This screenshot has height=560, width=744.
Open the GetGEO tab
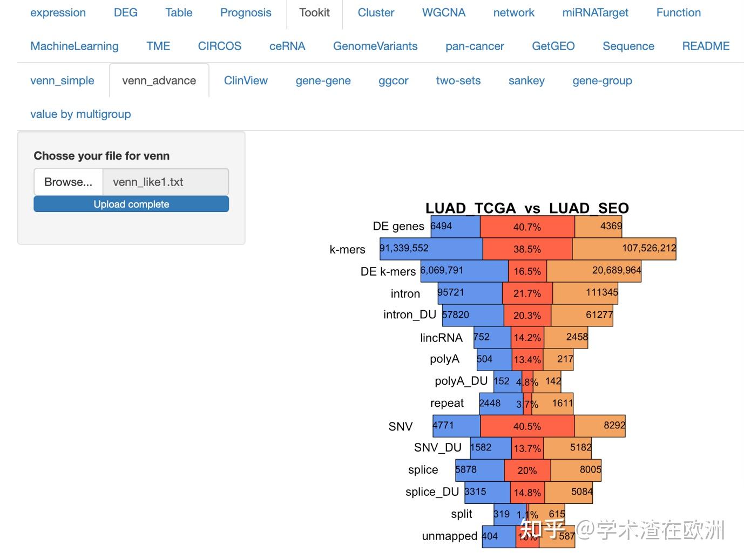click(x=553, y=46)
